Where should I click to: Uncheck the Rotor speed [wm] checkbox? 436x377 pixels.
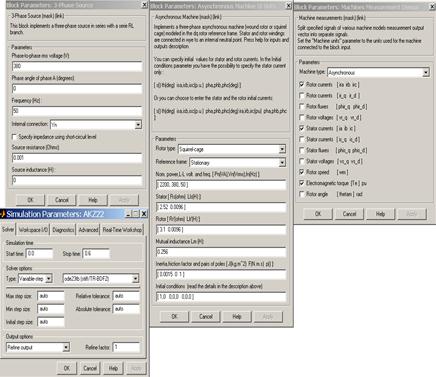click(x=302, y=172)
